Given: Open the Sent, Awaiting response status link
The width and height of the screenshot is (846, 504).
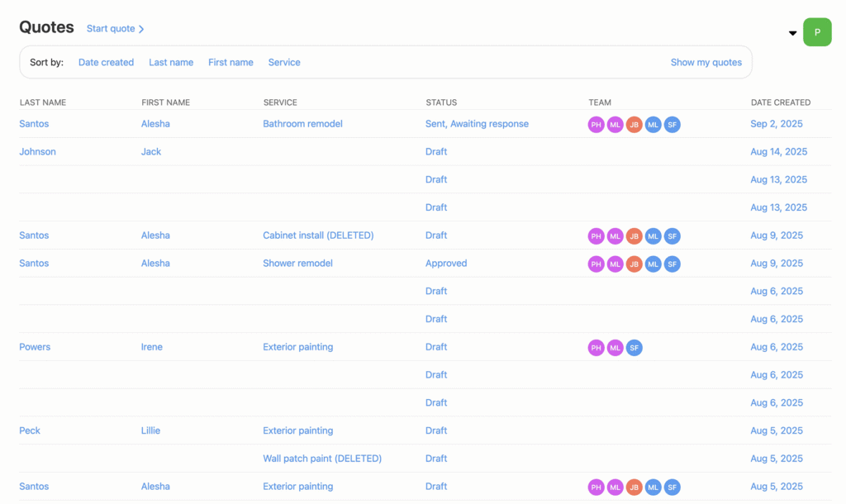Looking at the screenshot, I should click(477, 124).
